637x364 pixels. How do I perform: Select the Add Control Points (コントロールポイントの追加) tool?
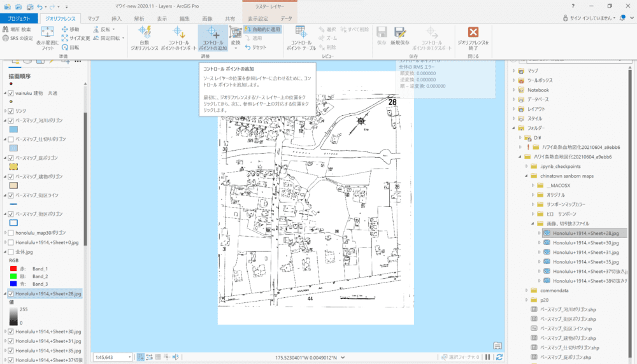click(x=213, y=38)
